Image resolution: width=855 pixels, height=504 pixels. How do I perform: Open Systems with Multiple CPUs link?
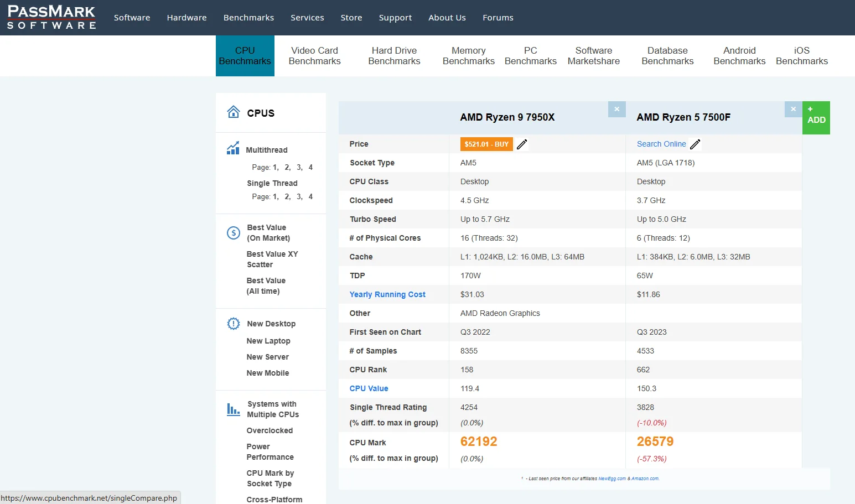click(273, 409)
